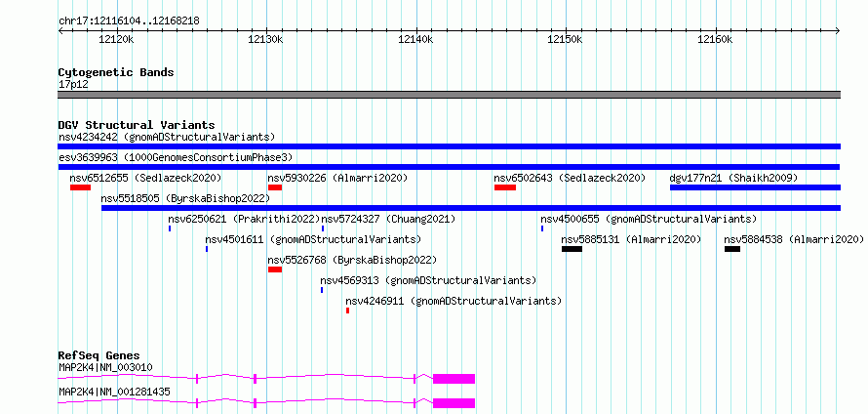Open the nsv5884538 Almarri2020 label
Screen dimensions: 868x414
(x=794, y=239)
